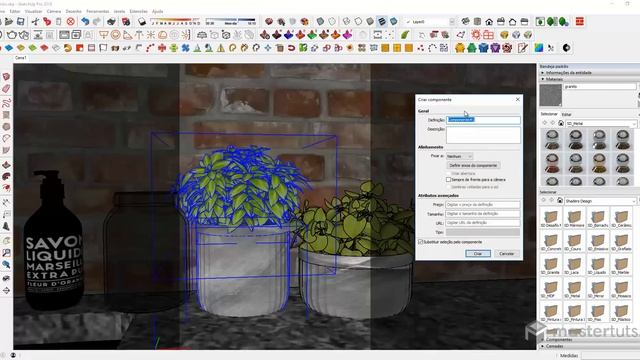Click the Preço input field
The width and height of the screenshot is (640, 360).
[482, 204]
